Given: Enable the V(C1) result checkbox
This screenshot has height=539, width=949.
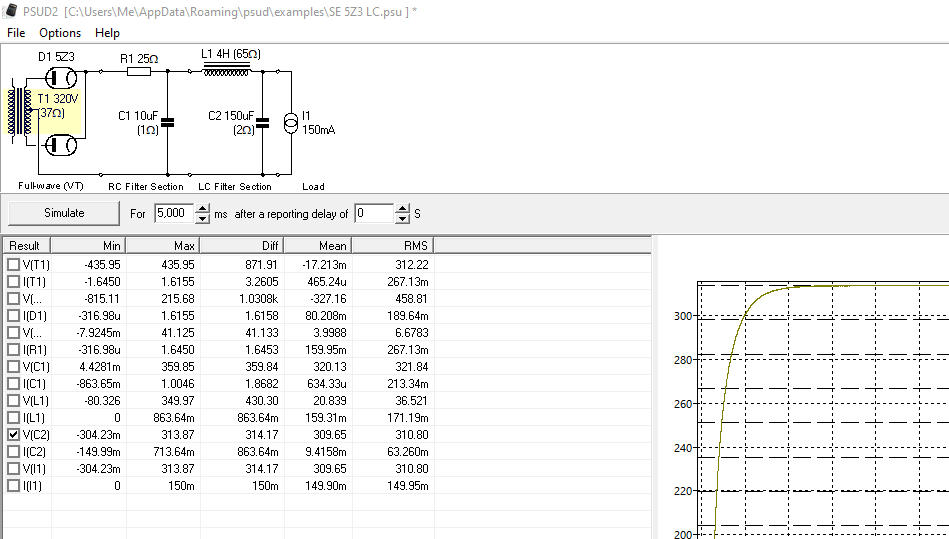Looking at the screenshot, I should 13,366.
